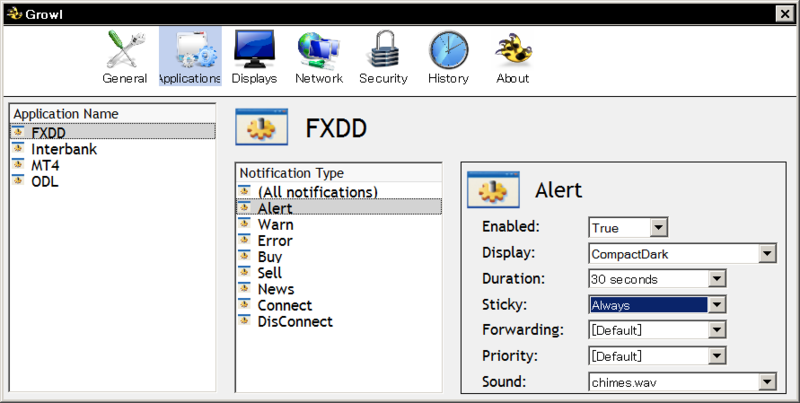
Task: Click the Application Name column header
Action: click(112, 114)
